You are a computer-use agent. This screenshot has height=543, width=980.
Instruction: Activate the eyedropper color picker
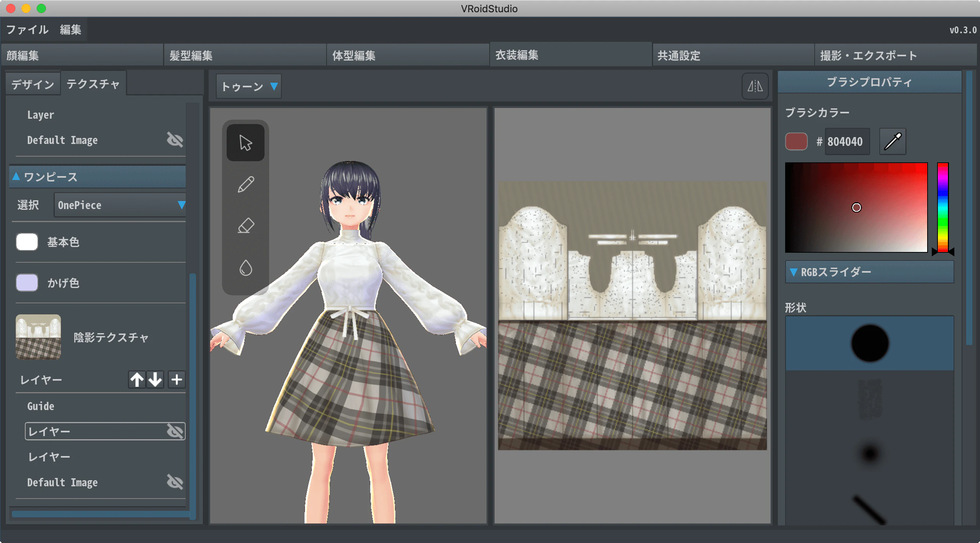point(893,142)
